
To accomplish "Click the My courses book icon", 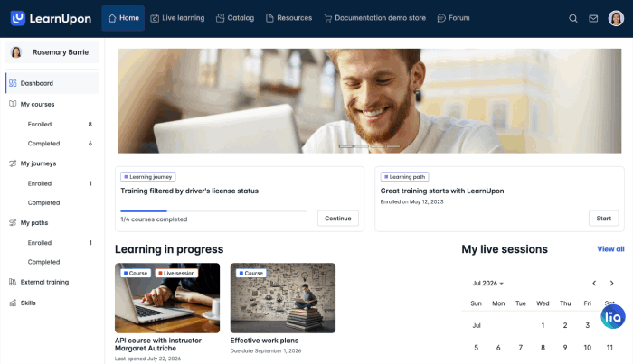I will 13,104.
